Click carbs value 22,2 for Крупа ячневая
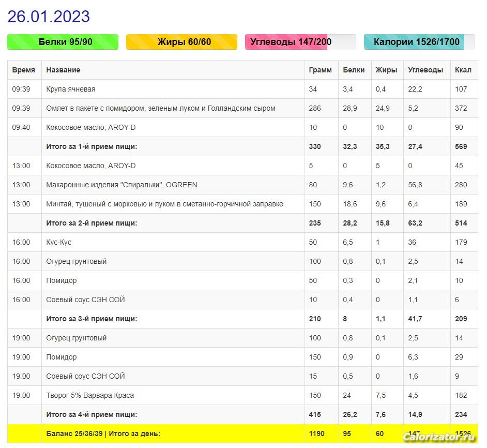The height and width of the screenshot is (448, 487). pyautogui.click(x=415, y=89)
